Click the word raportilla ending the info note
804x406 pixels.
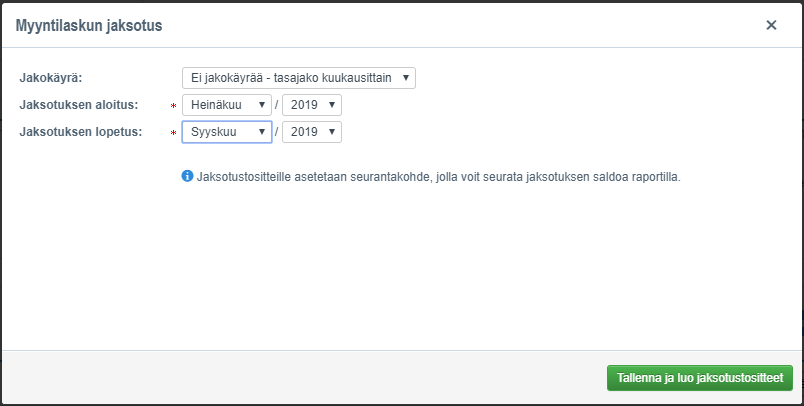coord(652,177)
